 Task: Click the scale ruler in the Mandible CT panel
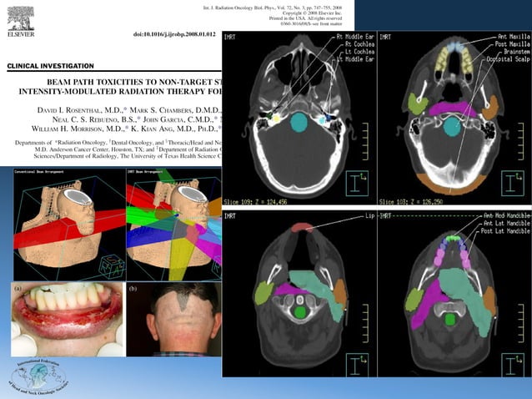520,322
